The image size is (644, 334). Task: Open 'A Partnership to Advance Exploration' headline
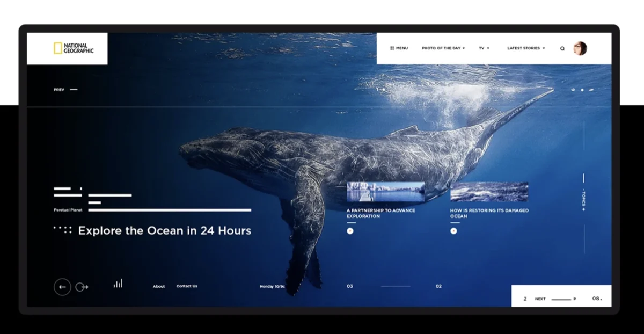coord(381,213)
